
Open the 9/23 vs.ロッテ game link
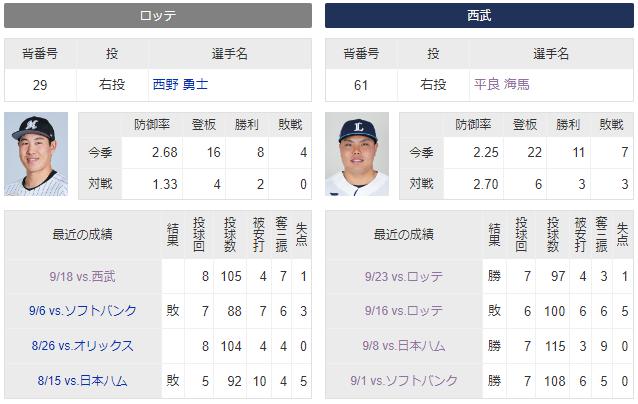coord(404,277)
